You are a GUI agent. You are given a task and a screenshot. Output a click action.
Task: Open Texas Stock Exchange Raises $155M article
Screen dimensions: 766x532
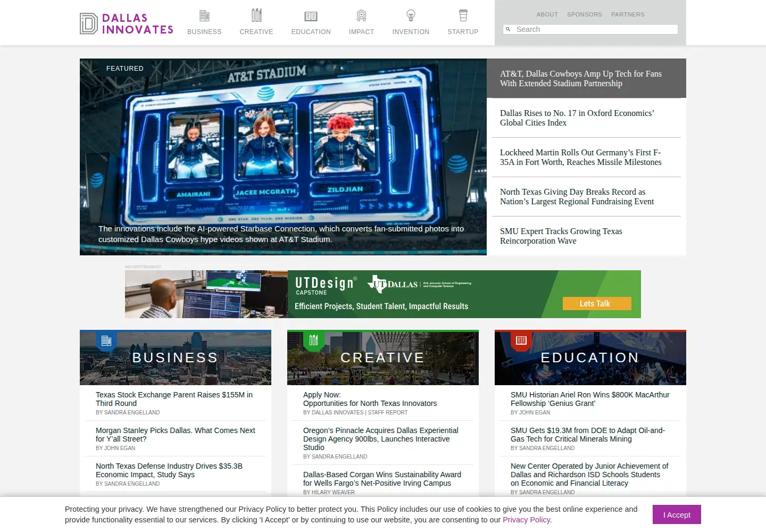[x=174, y=399]
